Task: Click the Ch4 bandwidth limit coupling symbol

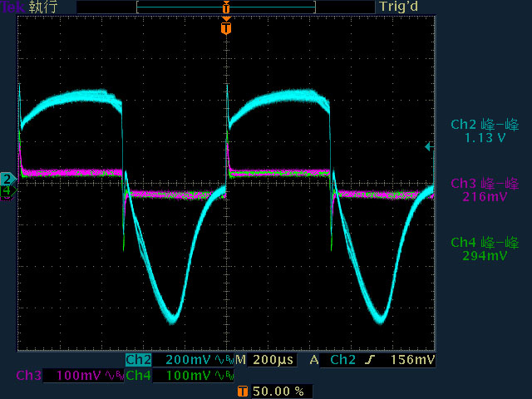Action: click(224, 376)
